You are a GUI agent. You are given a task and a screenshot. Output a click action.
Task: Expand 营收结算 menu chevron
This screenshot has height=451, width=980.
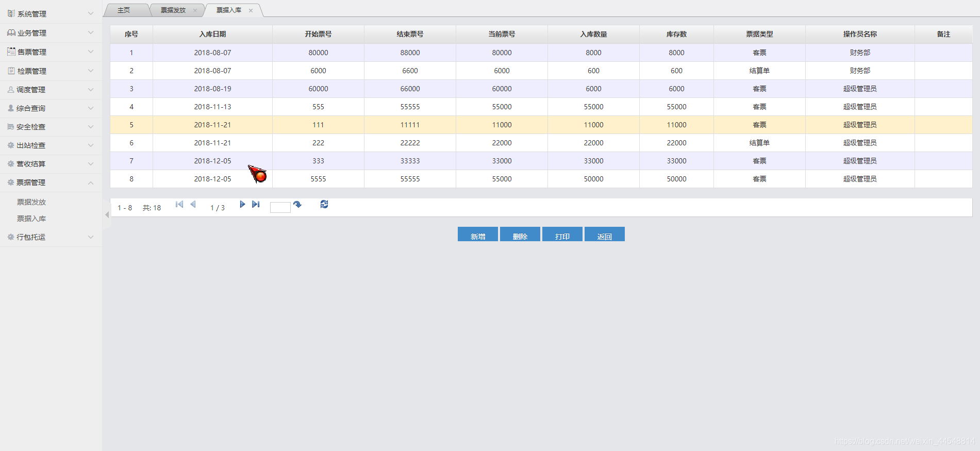tap(91, 164)
